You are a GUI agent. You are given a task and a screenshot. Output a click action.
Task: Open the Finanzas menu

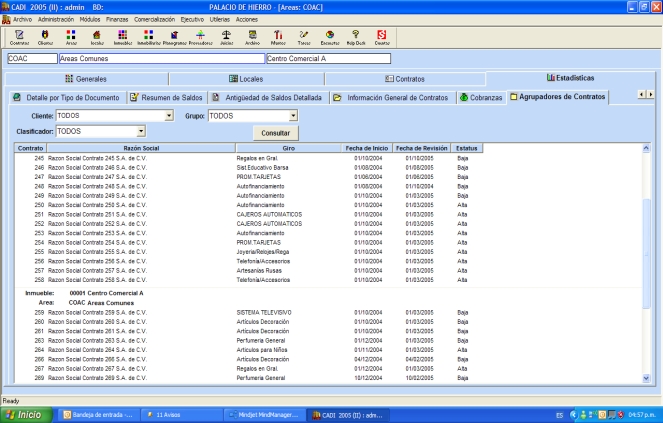pyautogui.click(x=117, y=19)
